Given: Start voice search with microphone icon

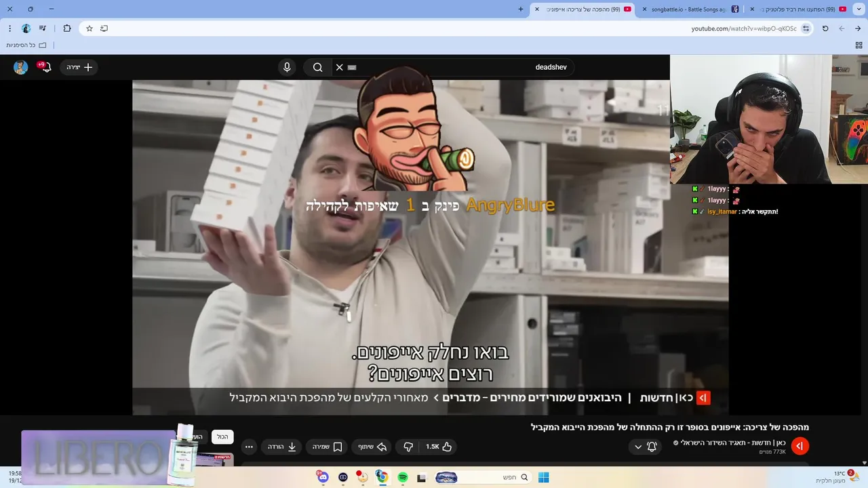Looking at the screenshot, I should pos(287,67).
